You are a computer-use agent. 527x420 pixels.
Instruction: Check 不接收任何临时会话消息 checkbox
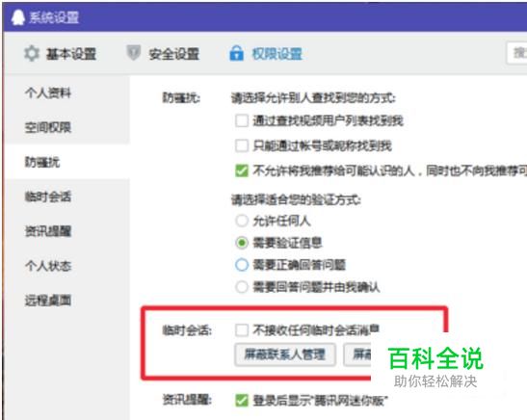point(242,330)
